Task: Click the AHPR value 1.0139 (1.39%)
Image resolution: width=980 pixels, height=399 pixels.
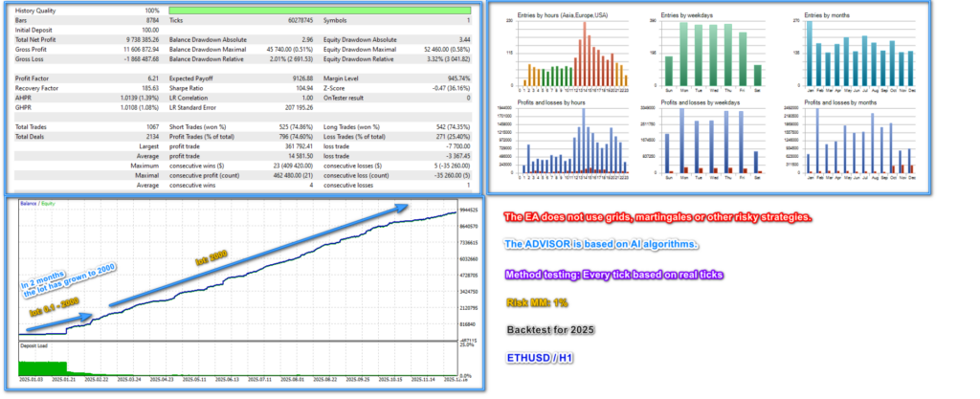Action: [x=140, y=98]
